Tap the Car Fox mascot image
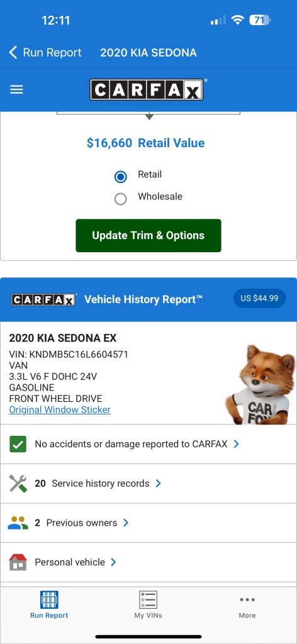The width and height of the screenshot is (297, 644). tap(261, 384)
